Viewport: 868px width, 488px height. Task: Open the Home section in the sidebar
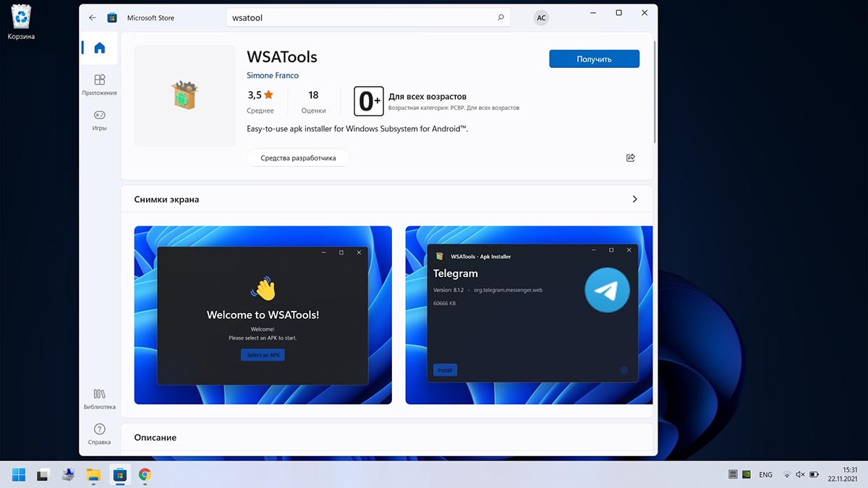(x=100, y=48)
